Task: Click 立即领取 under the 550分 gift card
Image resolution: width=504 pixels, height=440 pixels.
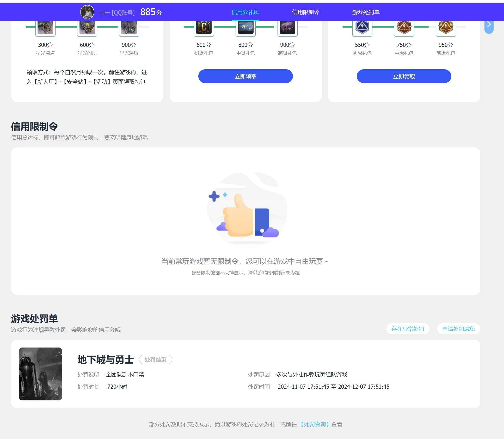Action: [x=404, y=76]
